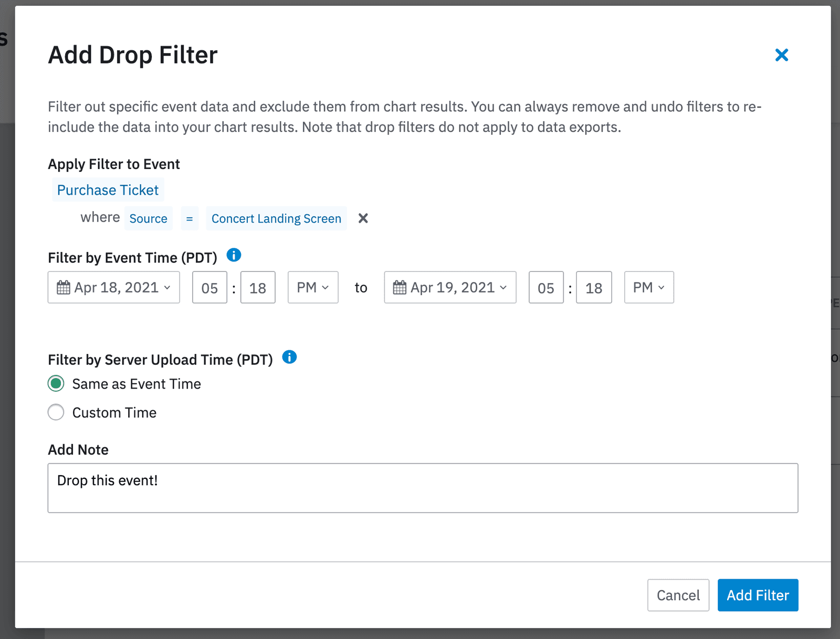This screenshot has height=639, width=840.
Task: Select Same as Event Time option
Action: point(56,384)
